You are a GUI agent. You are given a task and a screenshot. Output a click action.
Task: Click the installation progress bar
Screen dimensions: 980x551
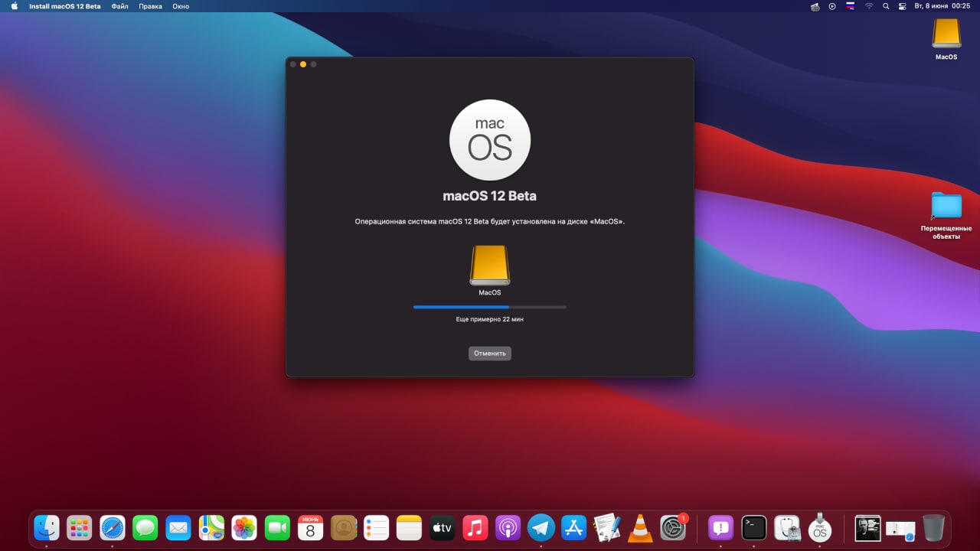tap(490, 307)
